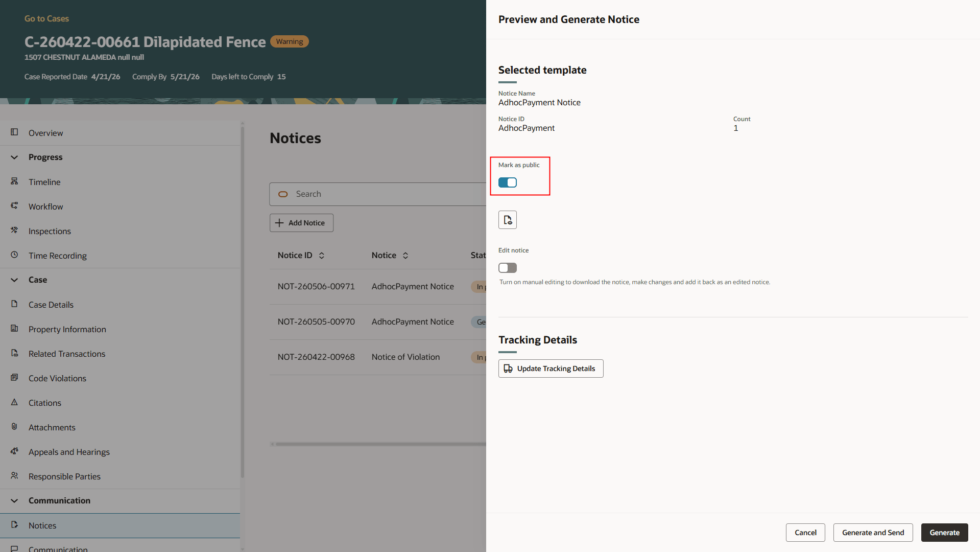Click the Citations warning icon
Viewport: 980px width, 552px height.
coord(14,402)
